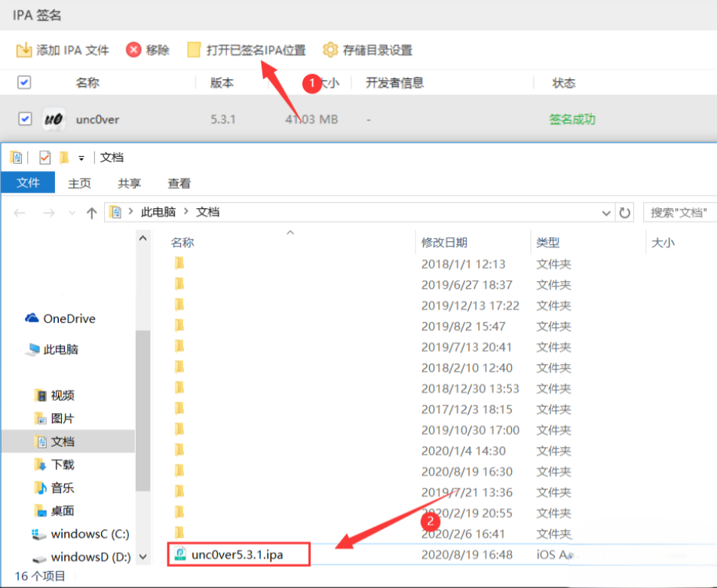Screen dimensions: 717x588
Task: Click the navigation pane scroll down arrow
Action: pyautogui.click(x=142, y=556)
